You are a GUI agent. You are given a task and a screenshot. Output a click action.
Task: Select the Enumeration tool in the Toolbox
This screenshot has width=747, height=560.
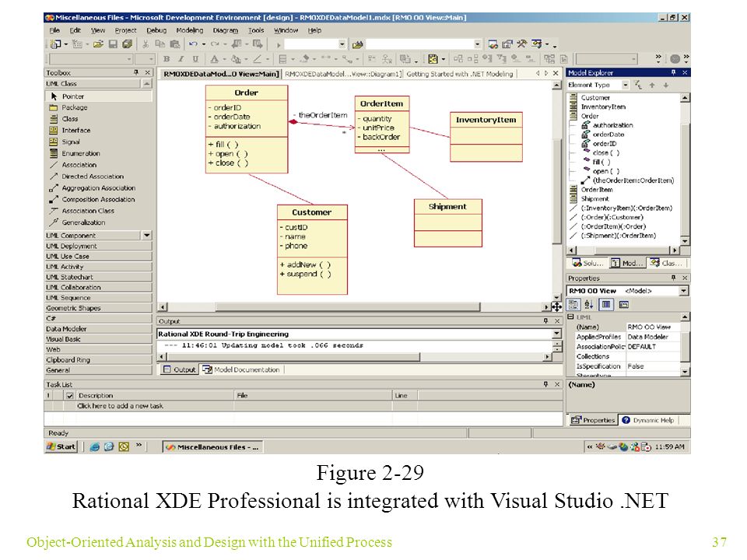coord(99,153)
